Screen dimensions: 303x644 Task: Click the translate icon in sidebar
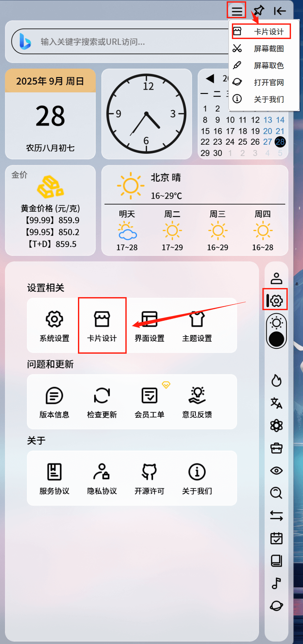coord(276,403)
